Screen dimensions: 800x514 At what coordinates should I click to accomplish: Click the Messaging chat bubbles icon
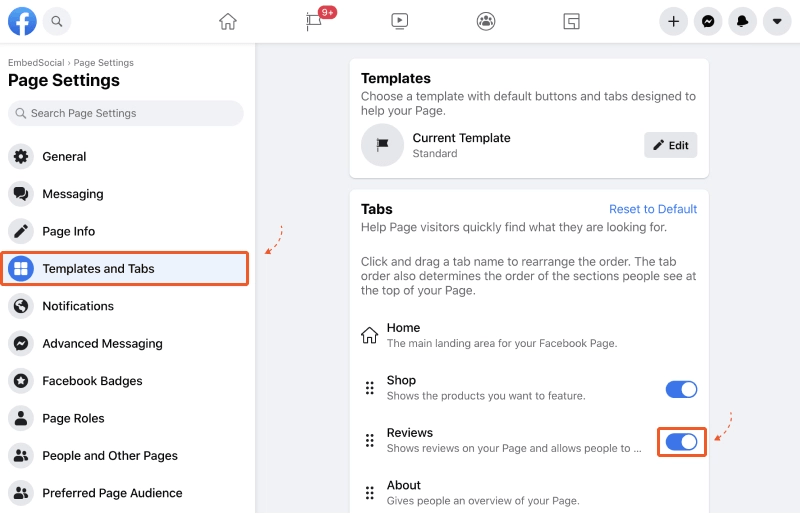pyautogui.click(x=21, y=194)
